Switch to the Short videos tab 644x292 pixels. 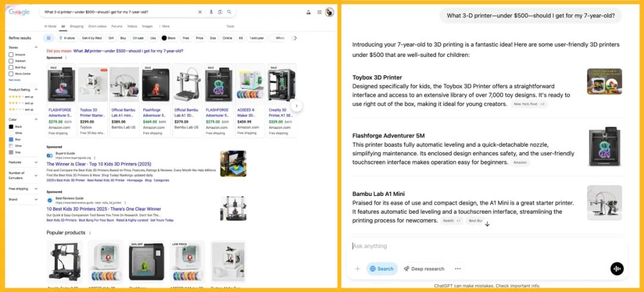tap(98, 26)
